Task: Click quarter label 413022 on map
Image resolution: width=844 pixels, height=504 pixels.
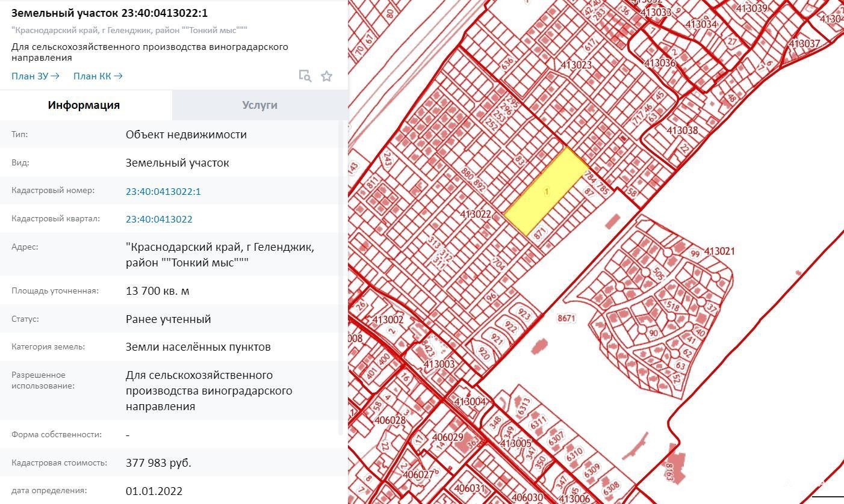Action: (x=476, y=214)
